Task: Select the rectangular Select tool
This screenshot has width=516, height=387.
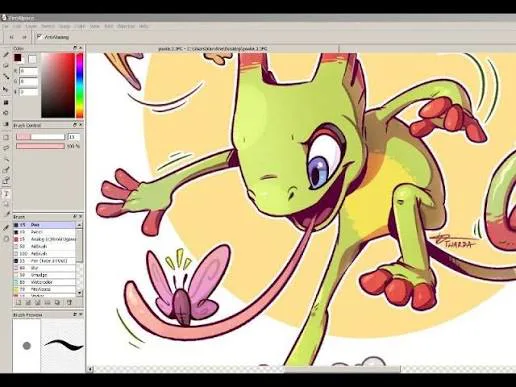Action: [x=6, y=137]
